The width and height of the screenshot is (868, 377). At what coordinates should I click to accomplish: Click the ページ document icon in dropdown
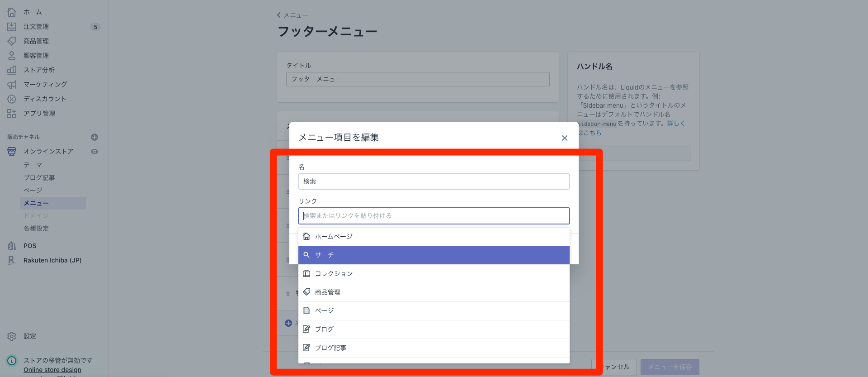point(307,310)
